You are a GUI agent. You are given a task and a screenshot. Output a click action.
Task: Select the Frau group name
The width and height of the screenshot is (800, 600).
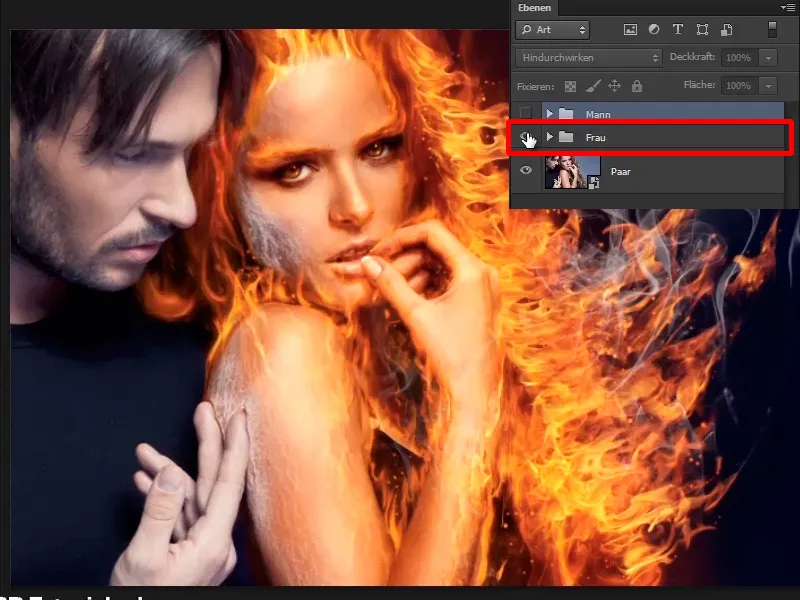[x=595, y=137]
